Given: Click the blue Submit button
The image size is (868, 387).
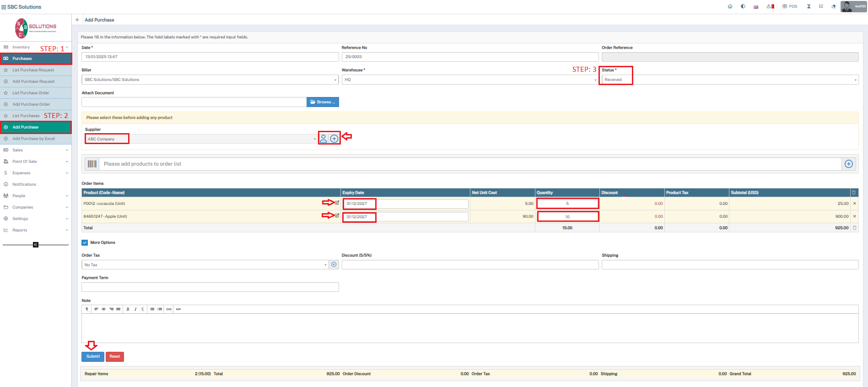Looking at the screenshot, I should pyautogui.click(x=93, y=356).
